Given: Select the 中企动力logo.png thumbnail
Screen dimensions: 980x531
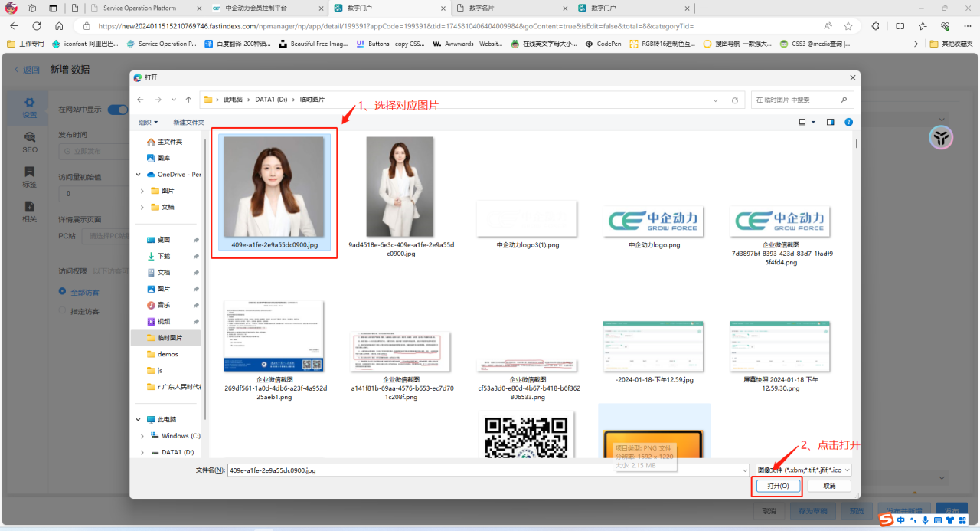Looking at the screenshot, I should pyautogui.click(x=653, y=221).
